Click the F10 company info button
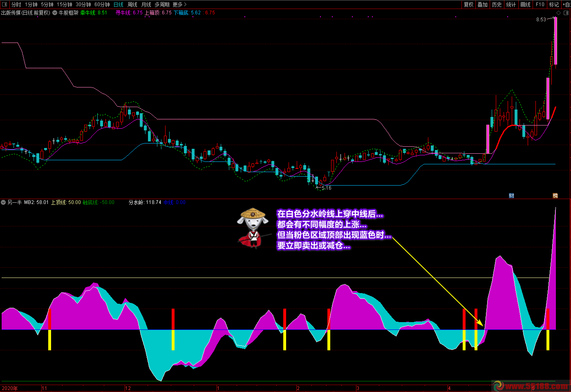Screen dimensions: 571x392 tap(540, 4)
